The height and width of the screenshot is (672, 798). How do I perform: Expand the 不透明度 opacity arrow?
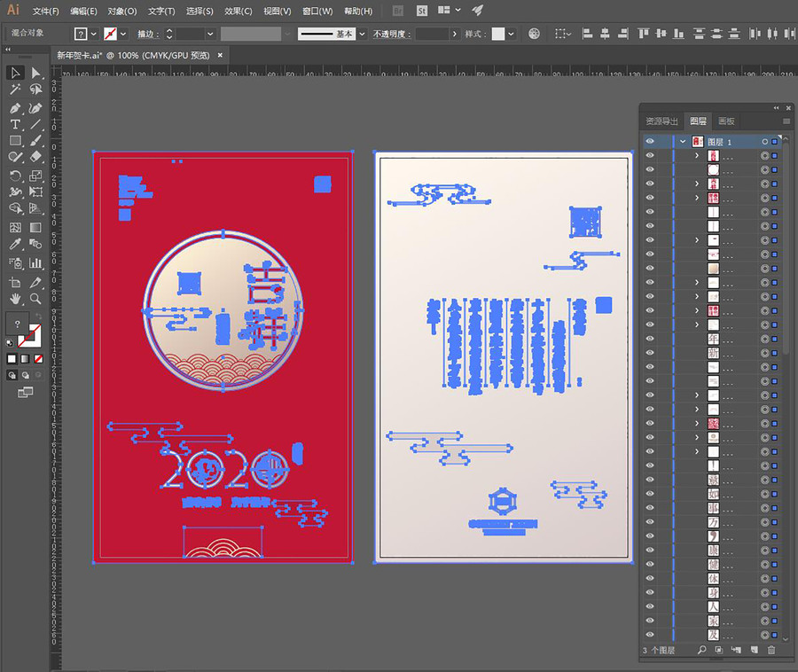(455, 34)
